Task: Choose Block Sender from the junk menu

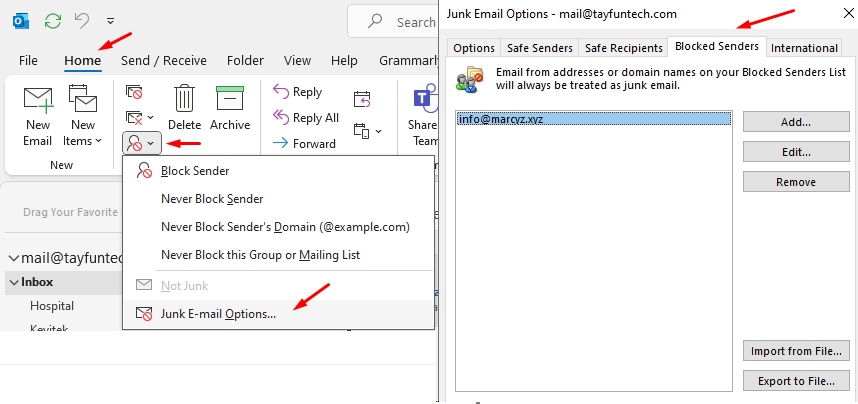Action: 194,171
